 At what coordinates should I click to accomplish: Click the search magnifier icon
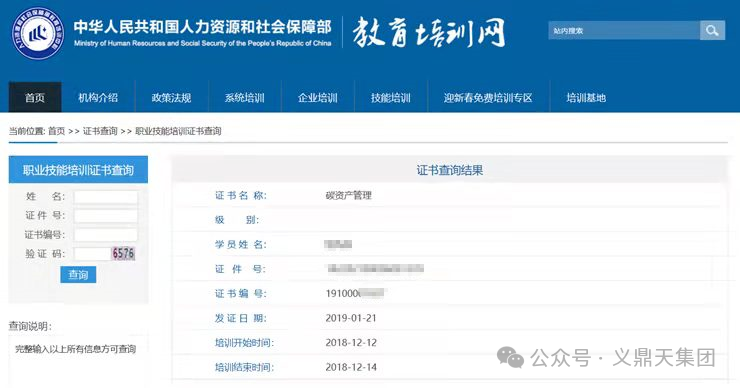click(712, 31)
